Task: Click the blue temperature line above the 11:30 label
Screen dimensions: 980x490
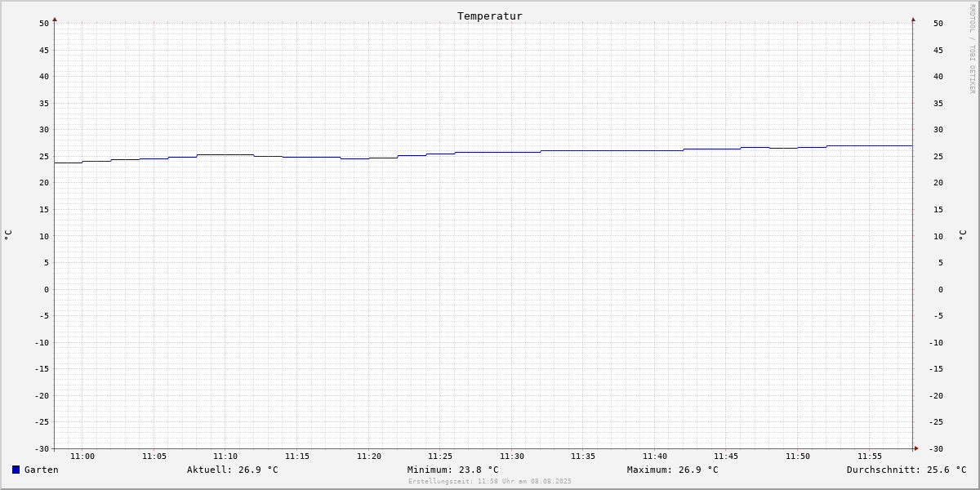Action: (512, 152)
